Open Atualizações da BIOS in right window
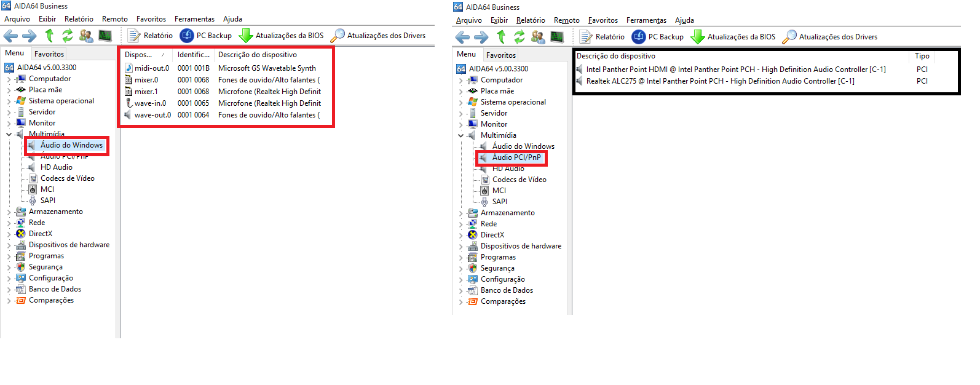Screen dimensions: 980x385 coord(733,37)
